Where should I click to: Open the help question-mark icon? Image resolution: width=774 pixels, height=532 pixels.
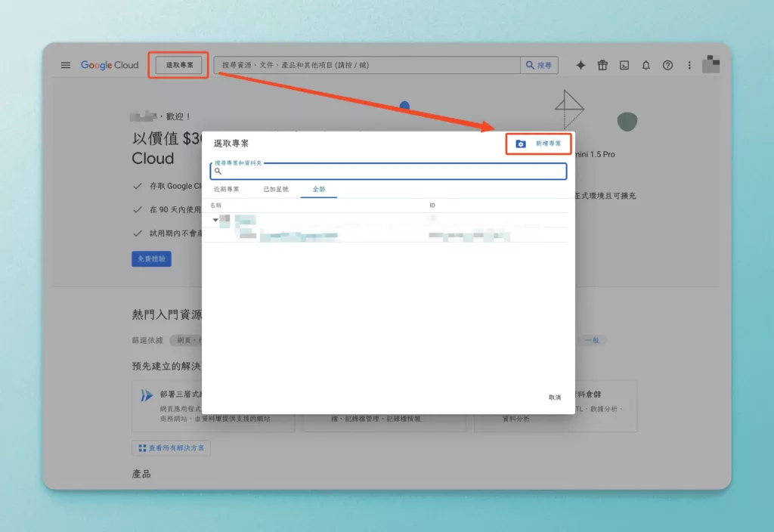point(667,65)
